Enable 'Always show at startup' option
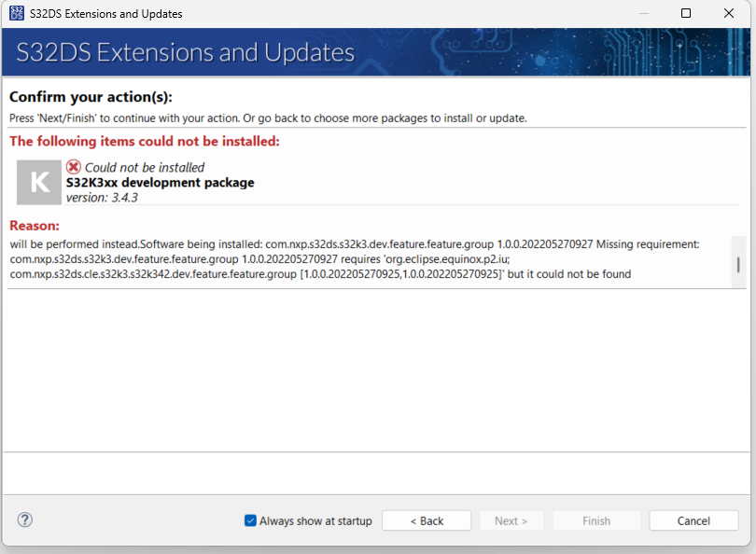The height and width of the screenshot is (554, 756). tap(250, 520)
